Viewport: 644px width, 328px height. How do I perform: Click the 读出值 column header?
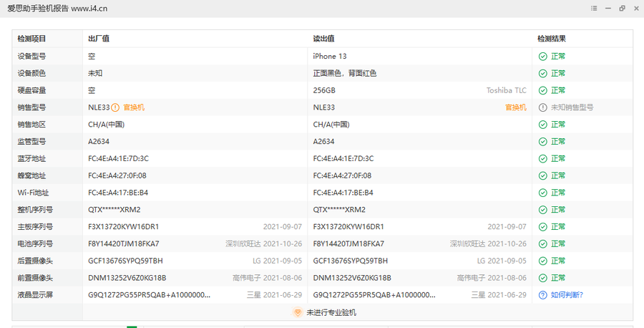point(323,39)
